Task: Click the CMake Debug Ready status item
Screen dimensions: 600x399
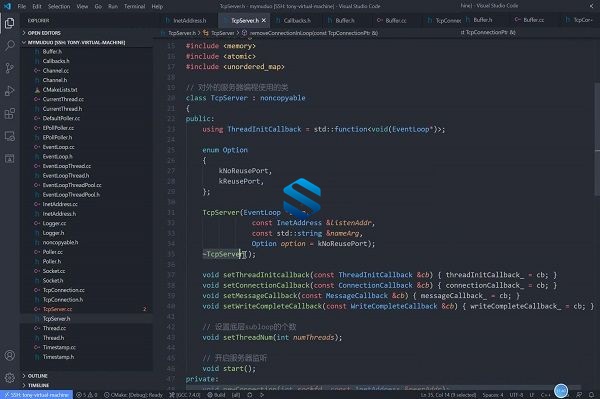Action: click(x=133, y=395)
